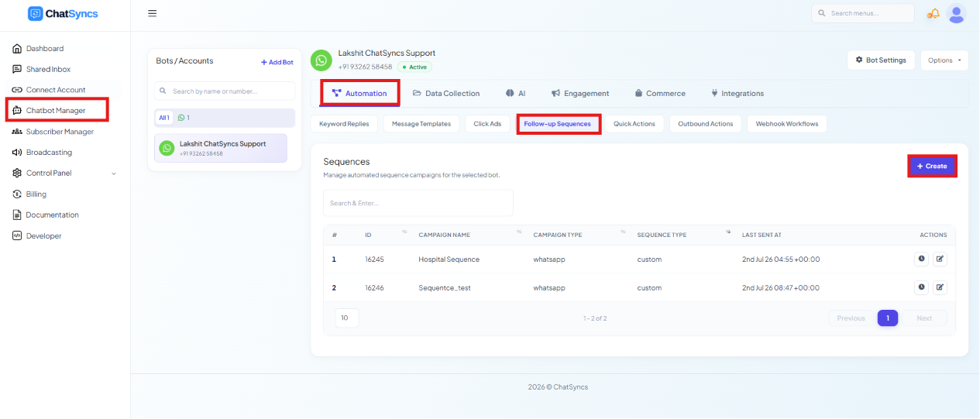This screenshot has height=419, width=980.
Task: Open Shared Inbox
Action: coord(48,69)
